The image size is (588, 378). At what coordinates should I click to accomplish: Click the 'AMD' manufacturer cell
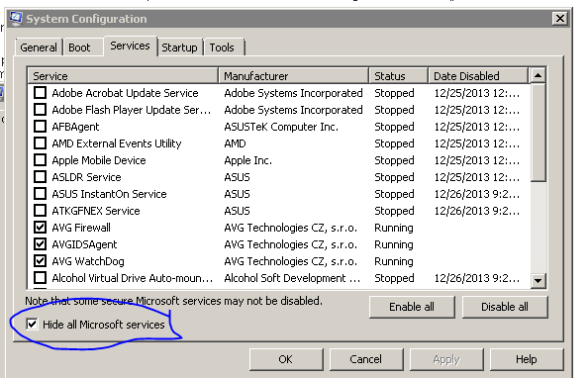(x=236, y=143)
